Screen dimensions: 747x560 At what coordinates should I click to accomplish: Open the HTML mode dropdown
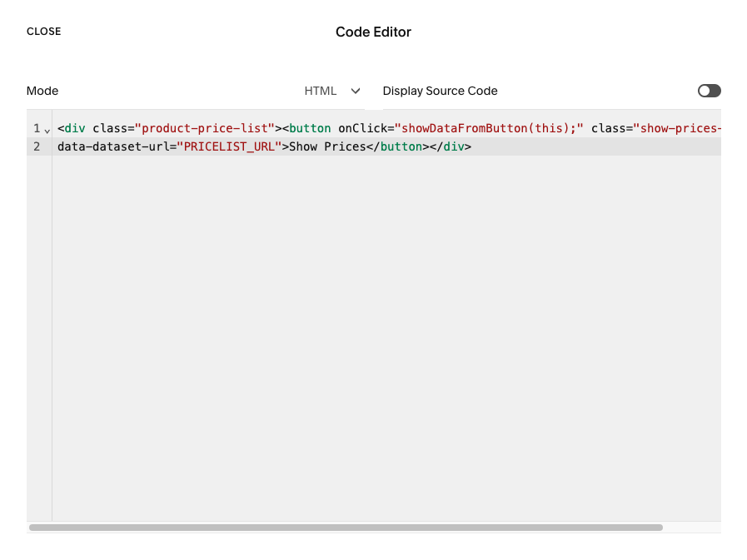tap(332, 91)
